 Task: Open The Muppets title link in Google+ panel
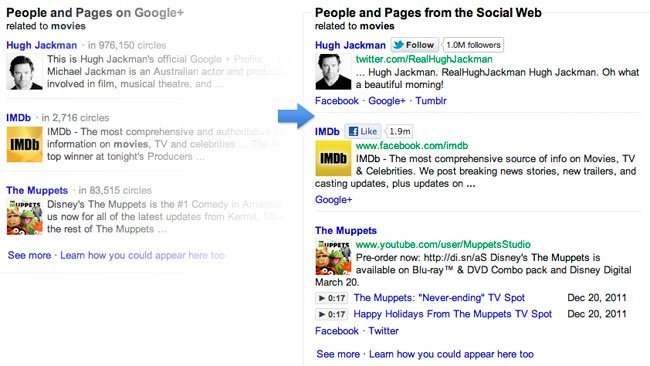pyautogui.click(x=37, y=190)
